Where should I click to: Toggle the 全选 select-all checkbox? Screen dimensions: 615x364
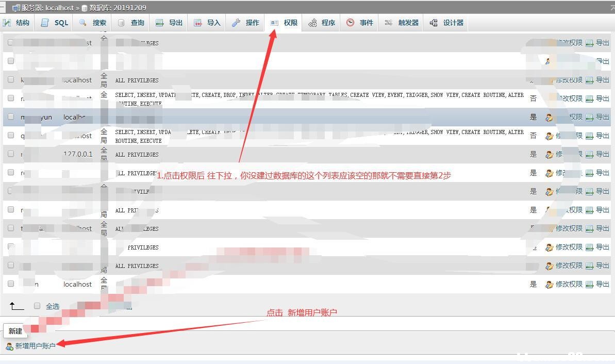click(37, 306)
